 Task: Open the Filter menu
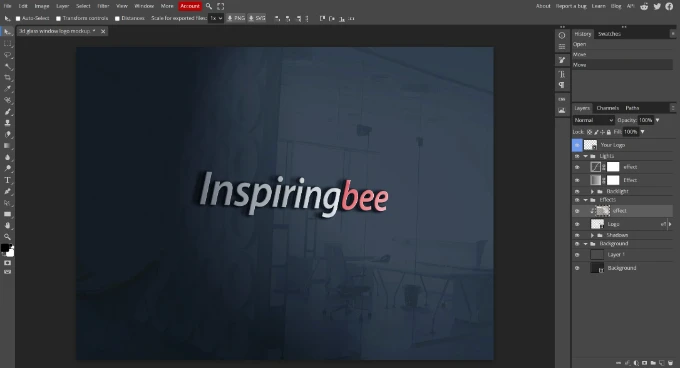point(103,6)
